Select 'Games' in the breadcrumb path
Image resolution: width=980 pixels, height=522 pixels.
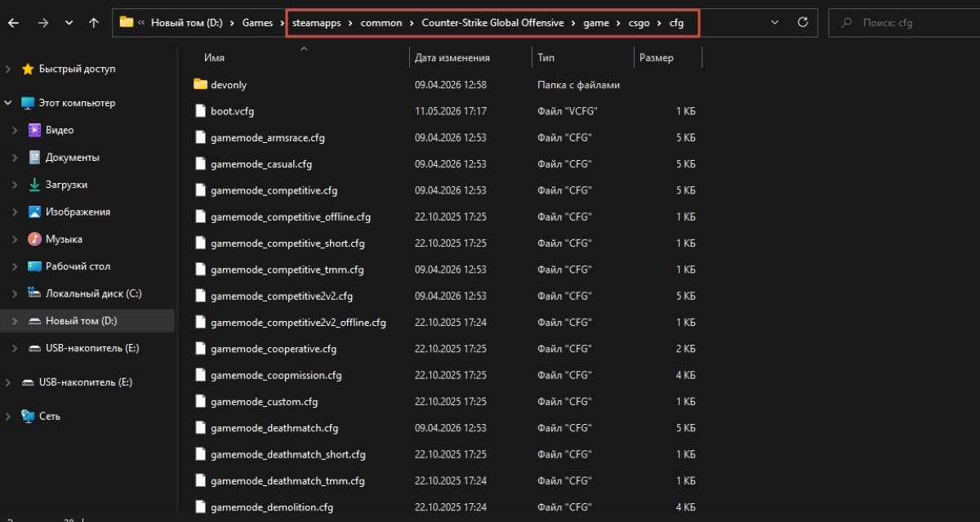[257, 23]
